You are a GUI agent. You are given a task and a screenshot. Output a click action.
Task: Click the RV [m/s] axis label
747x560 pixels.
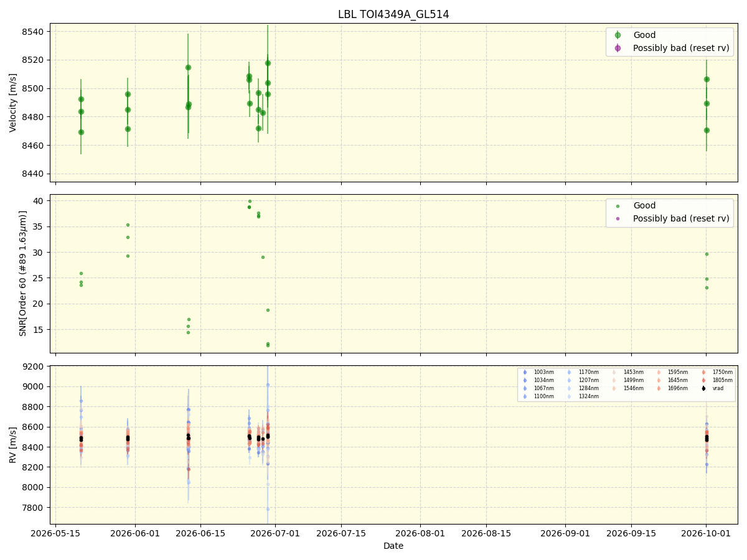13,445
